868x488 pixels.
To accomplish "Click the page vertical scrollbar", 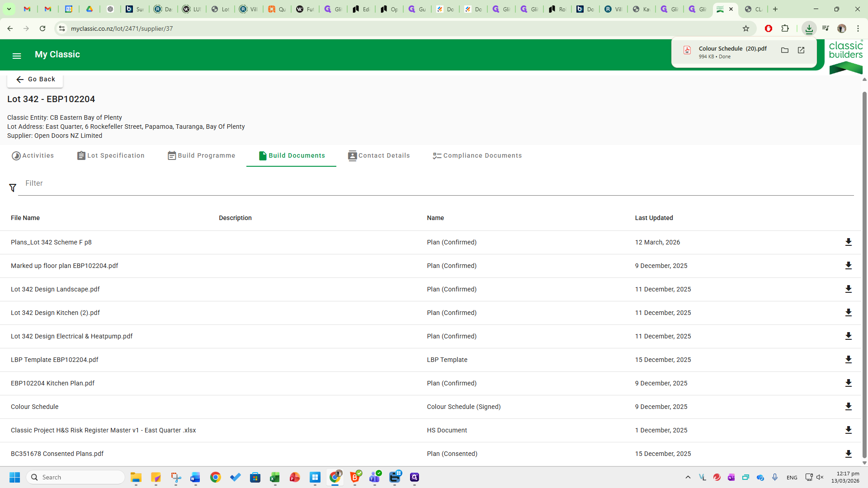I will [x=864, y=271].
